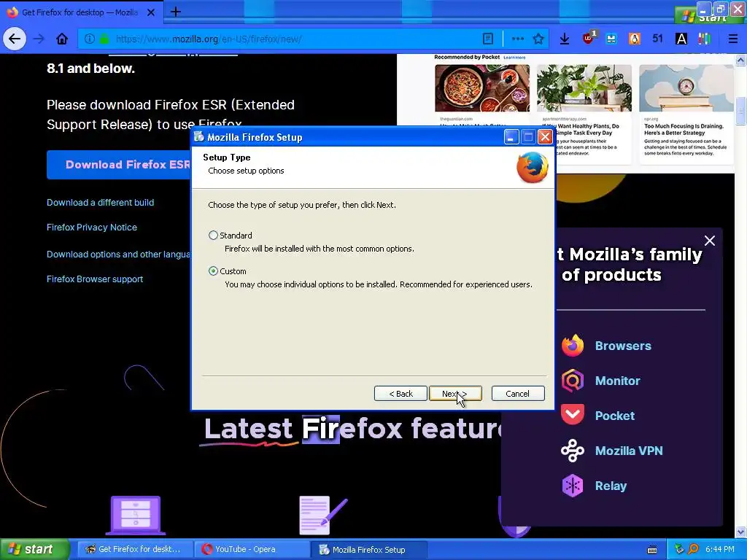747x560 pixels.
Task: Click the Mozilla VPN product icon
Action: tap(572, 451)
